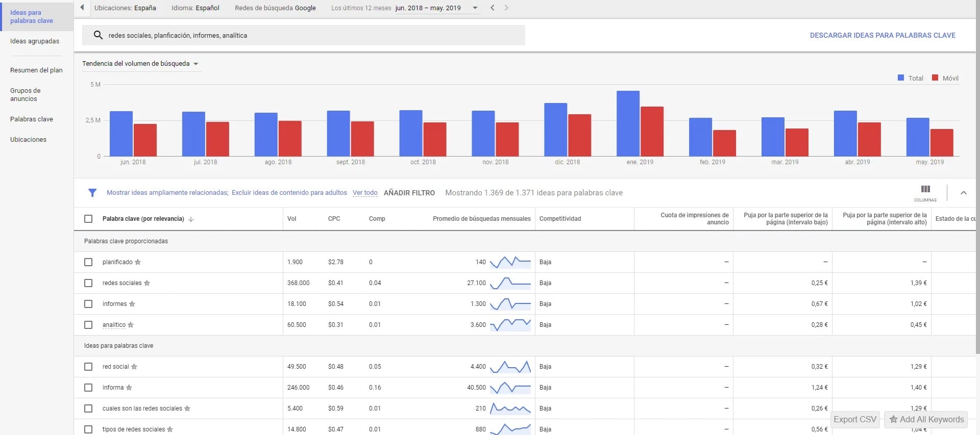Open the 'Tendencia del volumen de búsqueda' dropdown
The image size is (980, 435).
click(x=140, y=64)
